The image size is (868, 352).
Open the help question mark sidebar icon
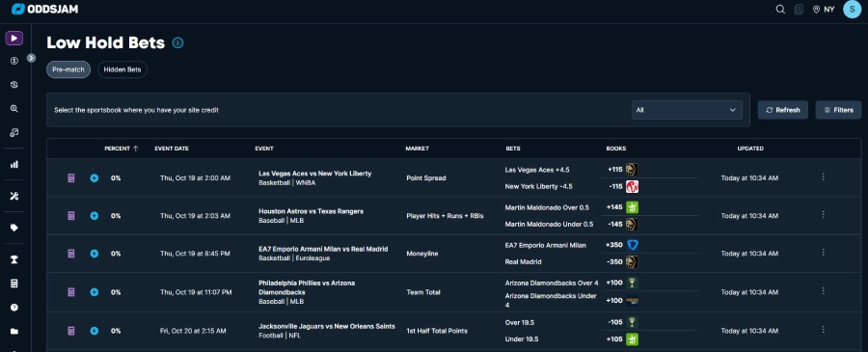click(14, 308)
